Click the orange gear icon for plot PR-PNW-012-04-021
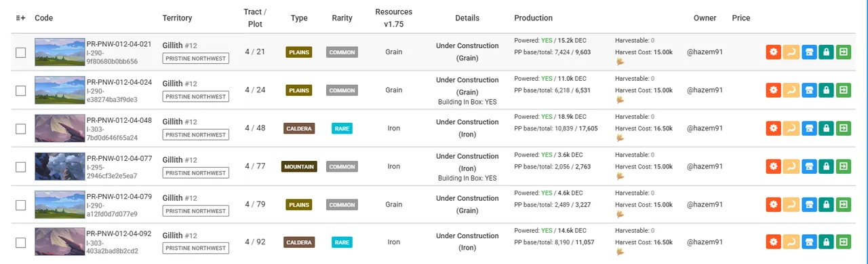 click(774, 52)
